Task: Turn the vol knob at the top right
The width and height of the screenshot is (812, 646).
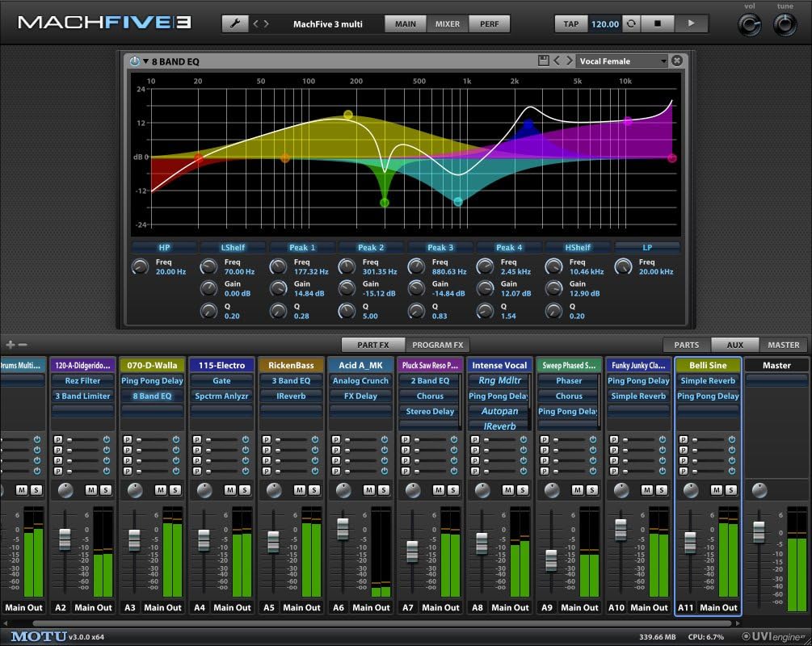Action: pos(749,25)
